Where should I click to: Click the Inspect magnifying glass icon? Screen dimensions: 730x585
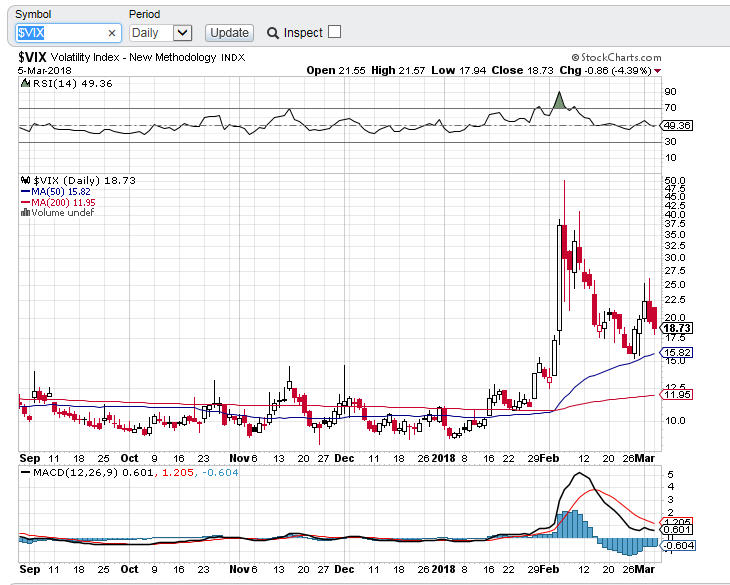[x=273, y=33]
